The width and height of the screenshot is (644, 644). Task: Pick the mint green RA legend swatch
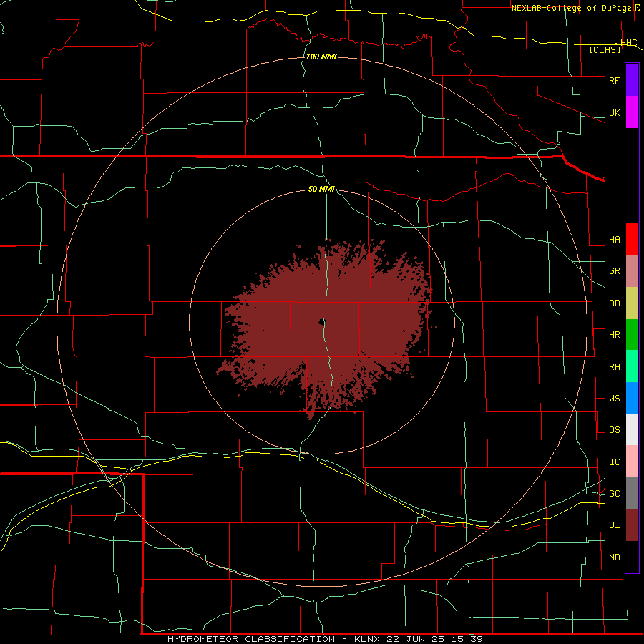632,366
